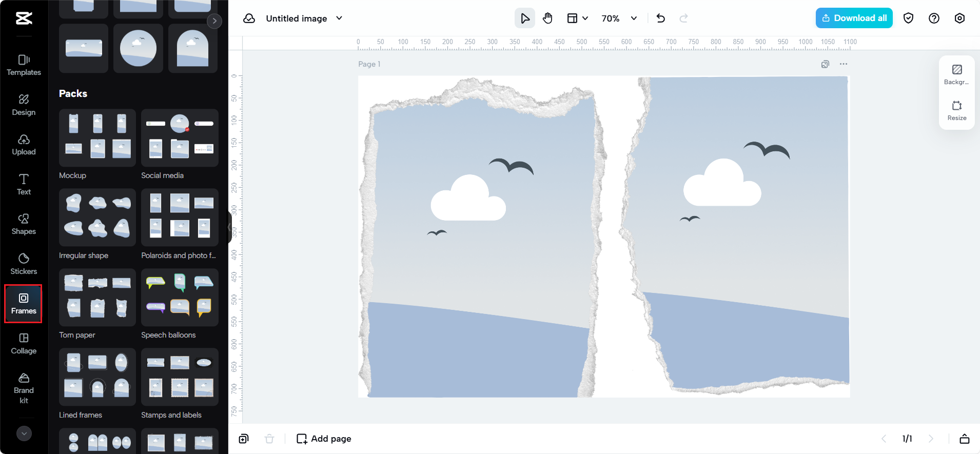Open the Stickers sidebar panel

click(x=24, y=264)
